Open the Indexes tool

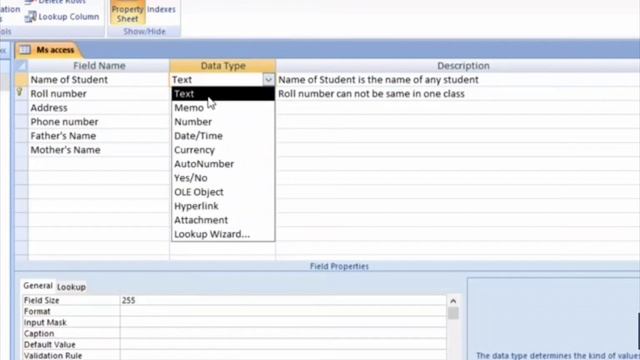(x=161, y=9)
